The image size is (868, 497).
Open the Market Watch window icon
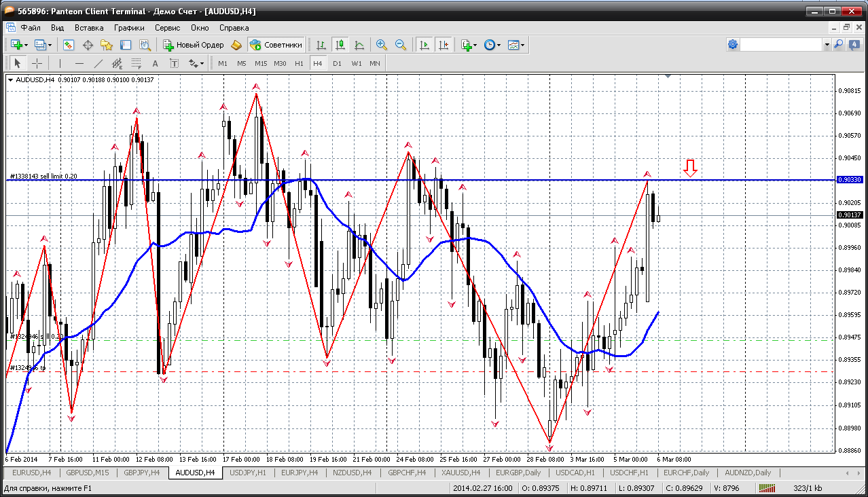69,45
